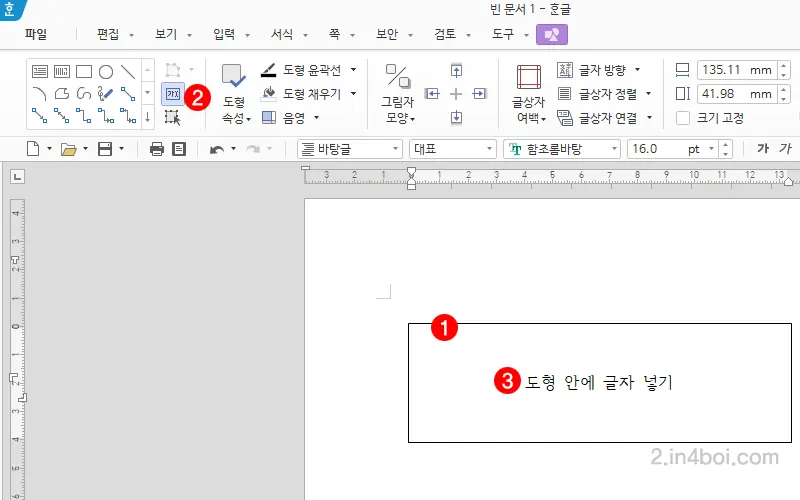Expand the shape gallery with down arrow
This screenshot has width=800, height=500.
point(147,117)
